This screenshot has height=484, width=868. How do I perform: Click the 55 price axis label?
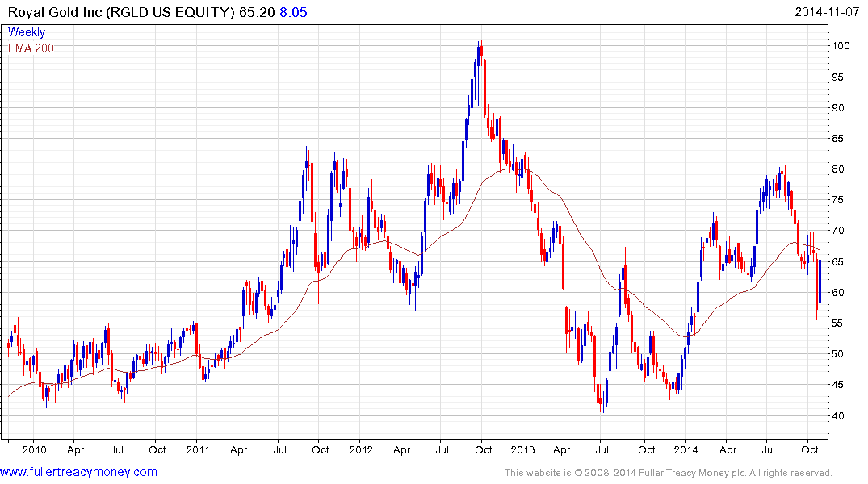point(841,323)
